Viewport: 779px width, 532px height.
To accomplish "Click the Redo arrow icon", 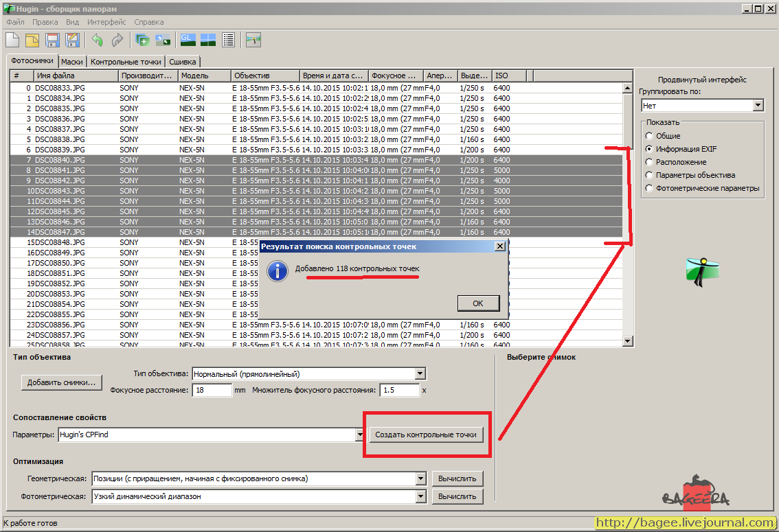I will click(x=117, y=40).
